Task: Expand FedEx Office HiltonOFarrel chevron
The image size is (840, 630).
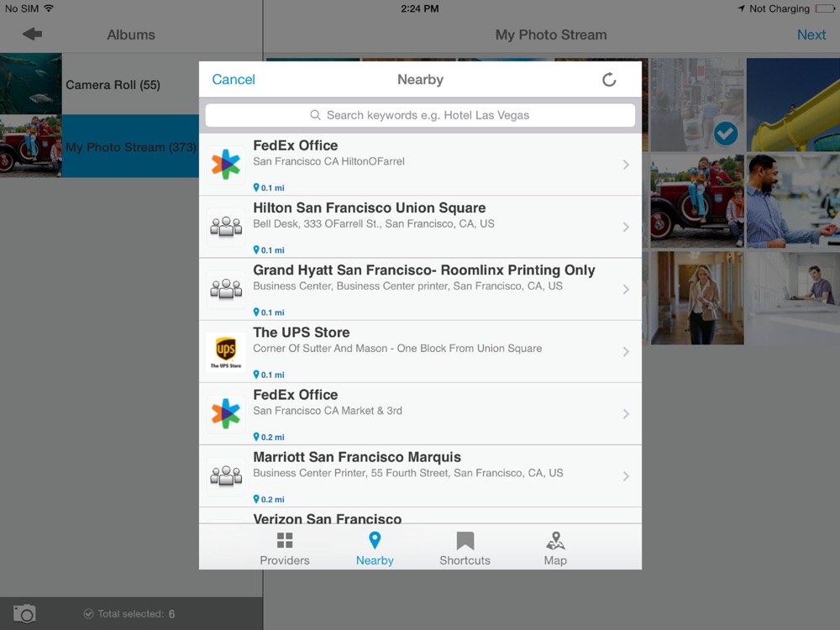Action: point(626,165)
